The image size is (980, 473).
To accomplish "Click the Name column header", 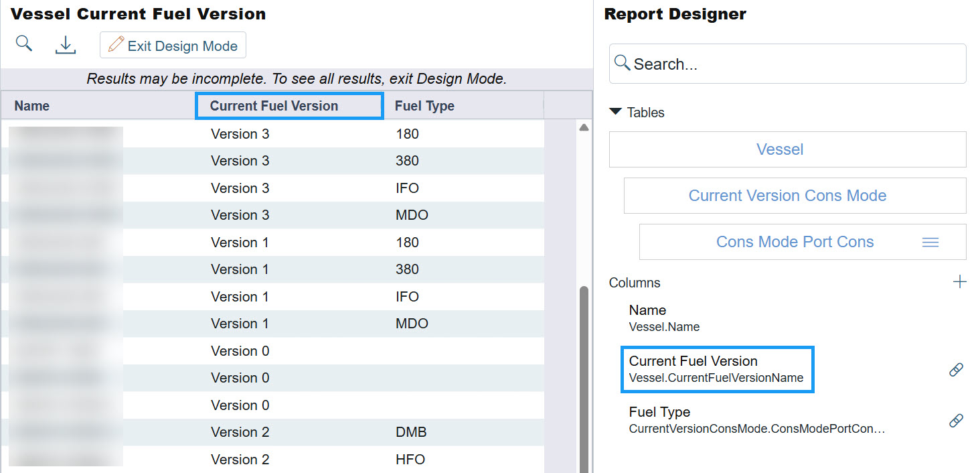I will [32, 106].
